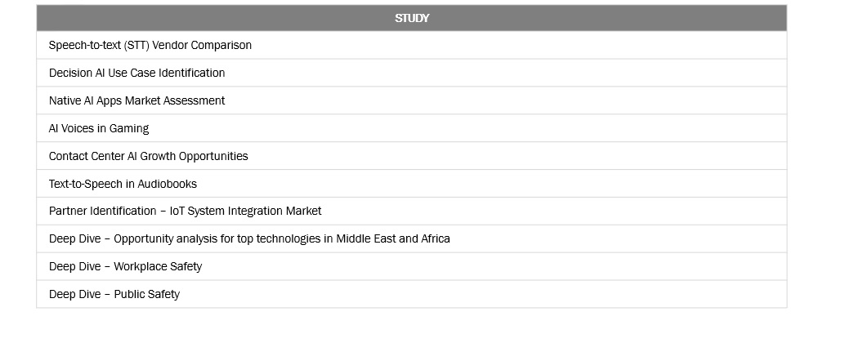Select Native AI Apps Market Assessment row

point(136,100)
